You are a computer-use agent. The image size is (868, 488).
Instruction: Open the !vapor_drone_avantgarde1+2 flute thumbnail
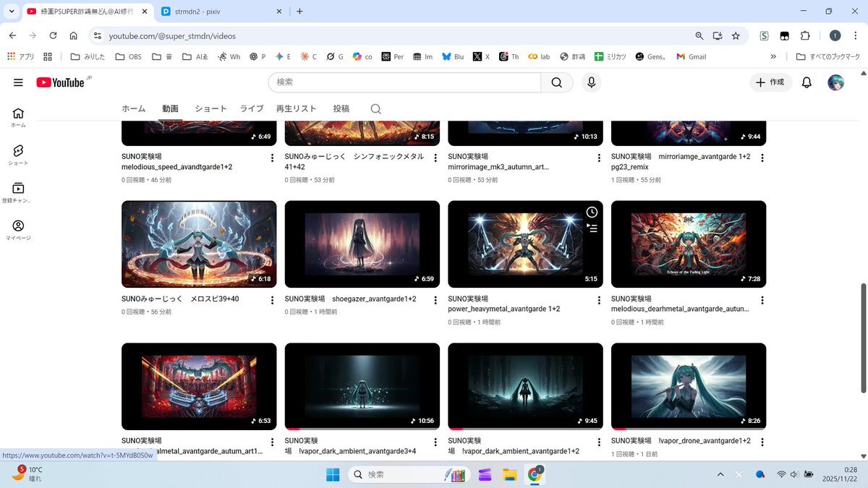click(688, 386)
